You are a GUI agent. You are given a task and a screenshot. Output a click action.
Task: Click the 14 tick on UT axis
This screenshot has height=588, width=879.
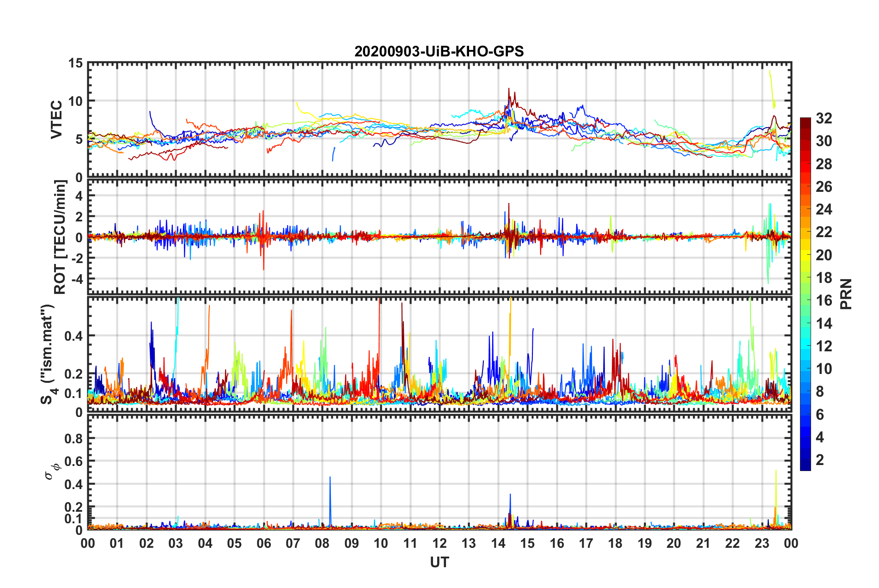pyautogui.click(x=498, y=544)
